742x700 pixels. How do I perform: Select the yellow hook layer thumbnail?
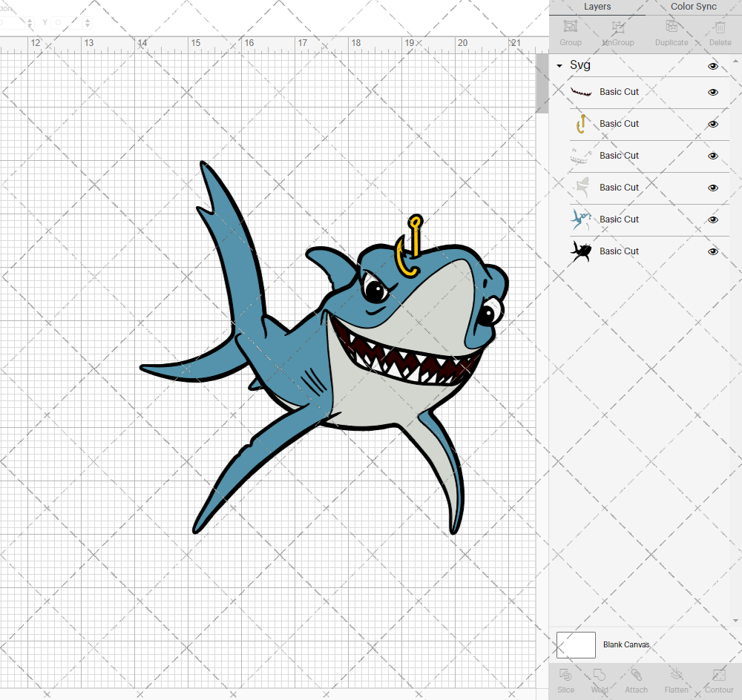(581, 123)
